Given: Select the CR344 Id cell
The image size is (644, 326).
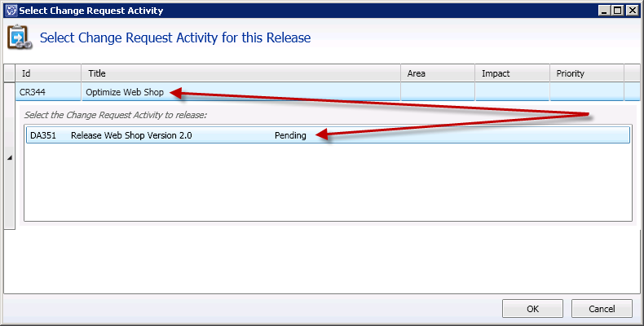Looking at the screenshot, I should [x=48, y=92].
